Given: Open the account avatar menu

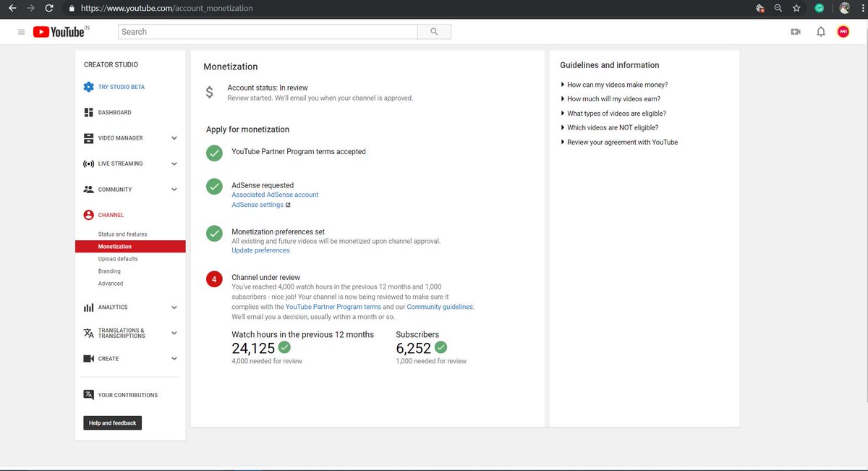Looking at the screenshot, I should 843,32.
